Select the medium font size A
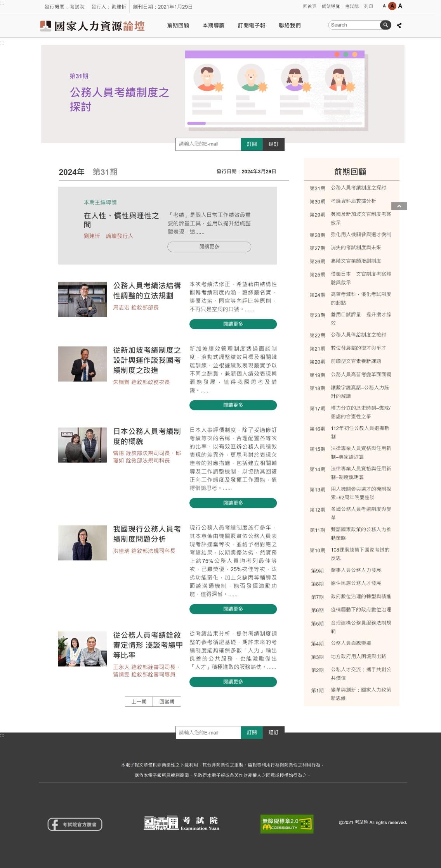 point(392,6)
